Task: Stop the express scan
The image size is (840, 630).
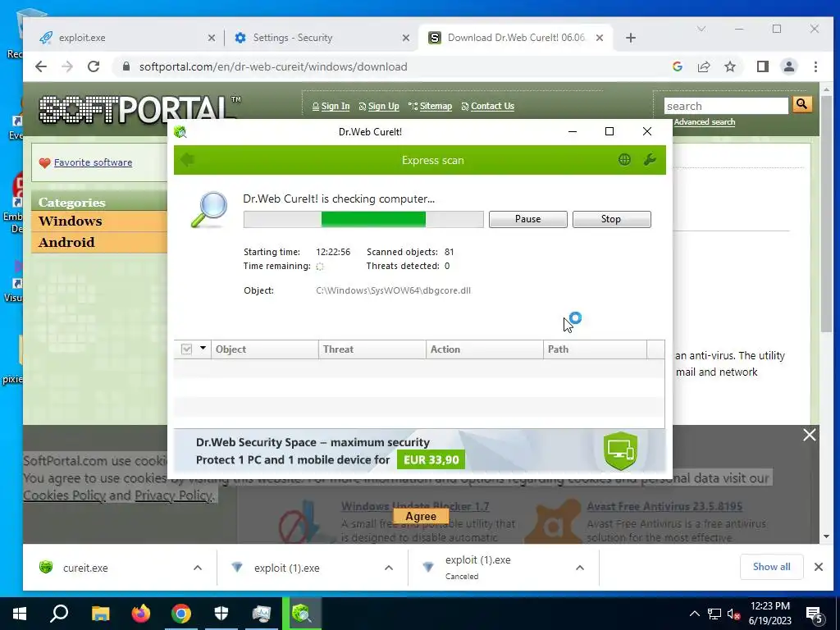Action: click(x=611, y=219)
